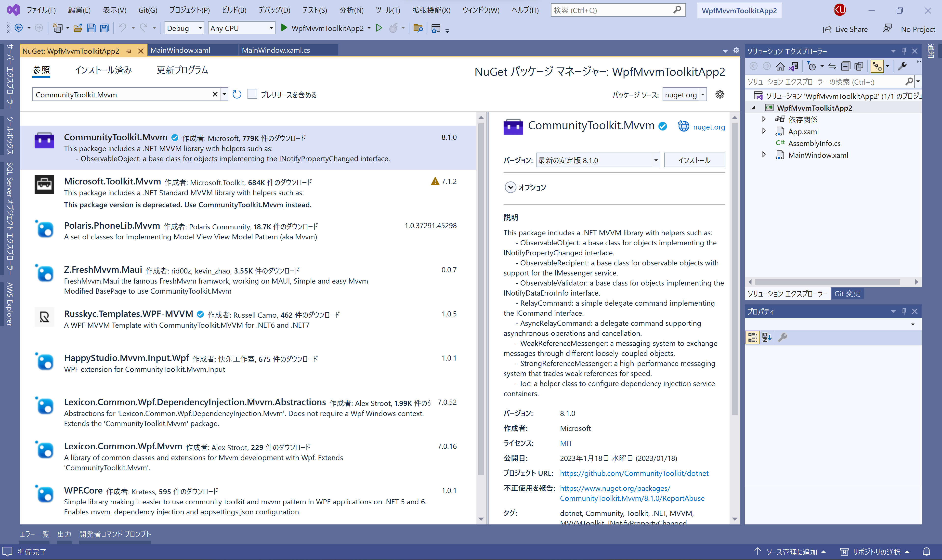Click the new project toolbar icon

(58, 28)
